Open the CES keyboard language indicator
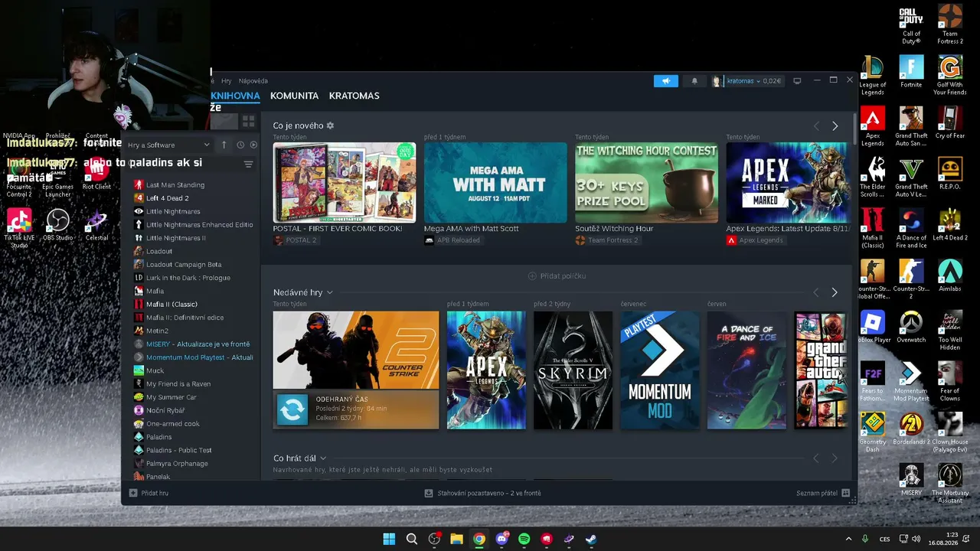Image resolution: width=980 pixels, height=551 pixels. coord(885,539)
